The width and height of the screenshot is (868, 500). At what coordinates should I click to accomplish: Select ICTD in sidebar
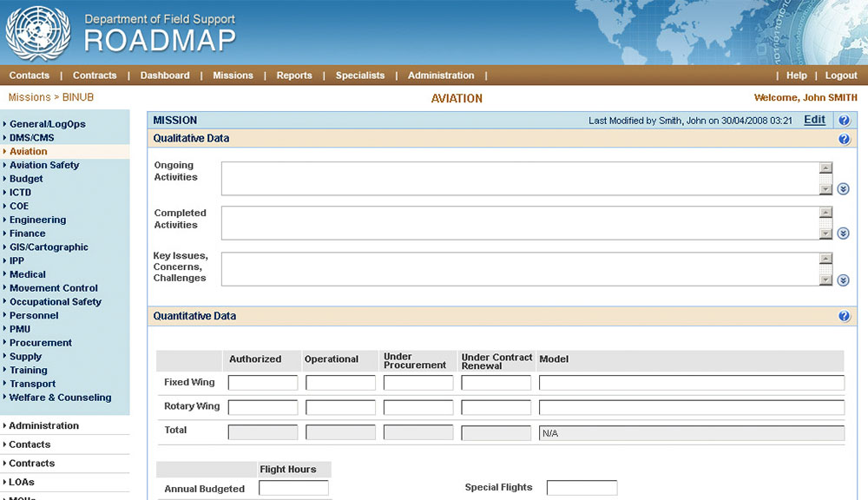21,192
